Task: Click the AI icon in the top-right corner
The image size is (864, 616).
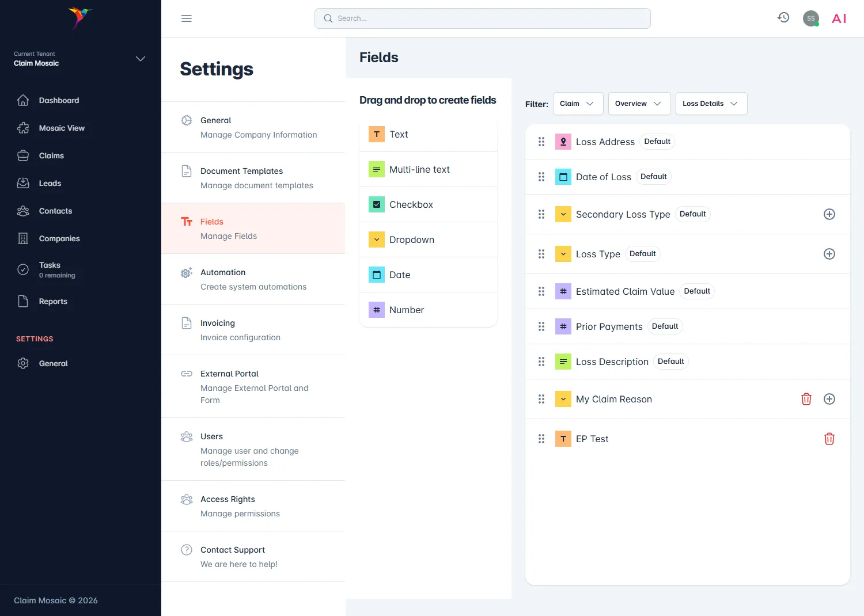Action: click(839, 18)
